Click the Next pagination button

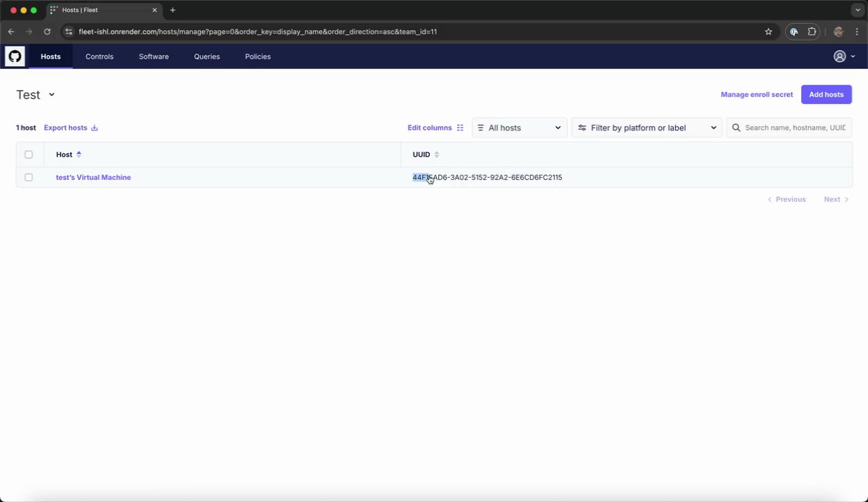(836, 199)
